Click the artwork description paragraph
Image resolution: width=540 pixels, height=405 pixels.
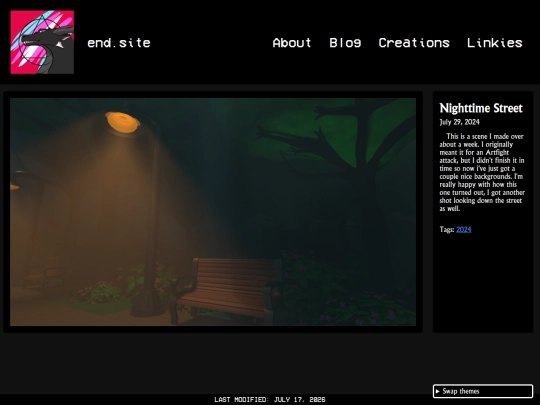[x=482, y=172]
